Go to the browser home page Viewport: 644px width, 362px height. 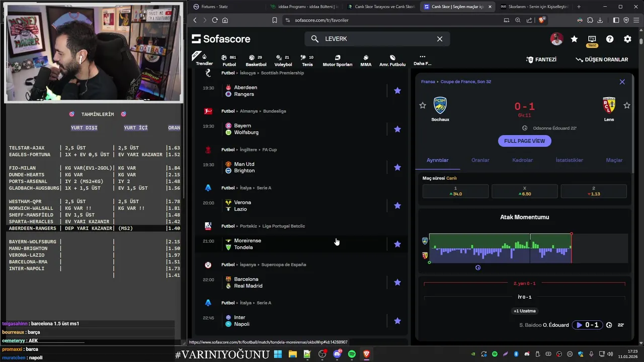(225, 20)
